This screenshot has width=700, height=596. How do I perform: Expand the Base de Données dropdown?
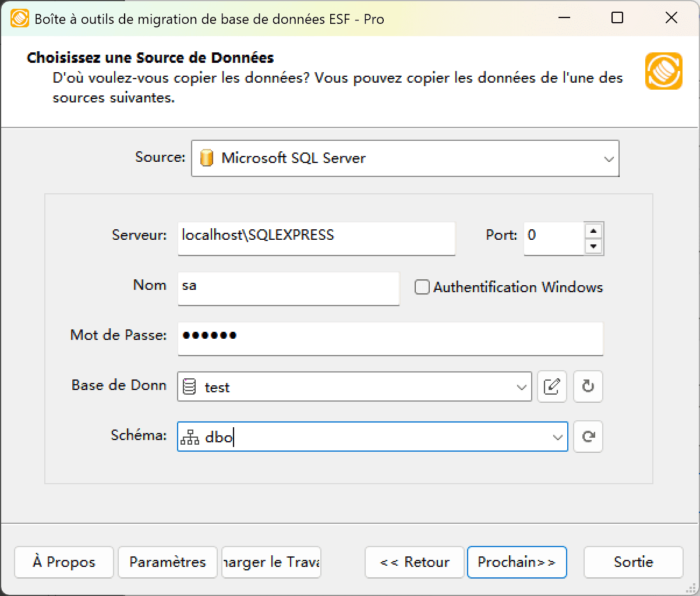click(x=521, y=386)
